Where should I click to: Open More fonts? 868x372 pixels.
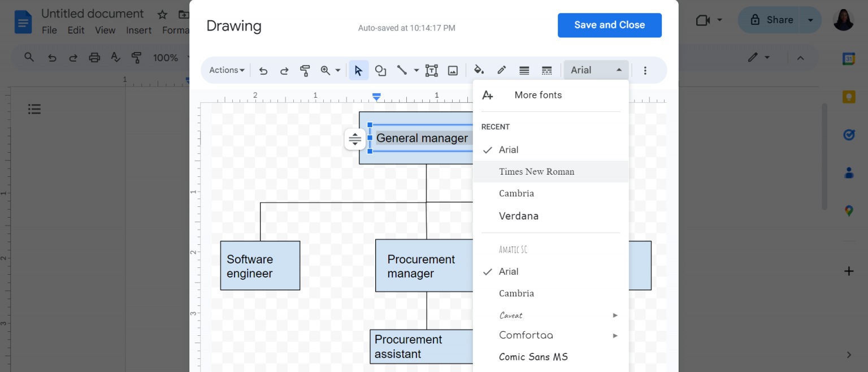537,95
